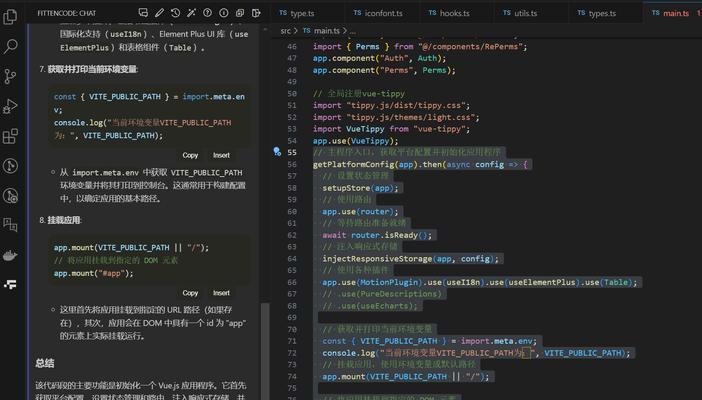
Task: Click line number 56 in the gutter
Action: pos(292,164)
